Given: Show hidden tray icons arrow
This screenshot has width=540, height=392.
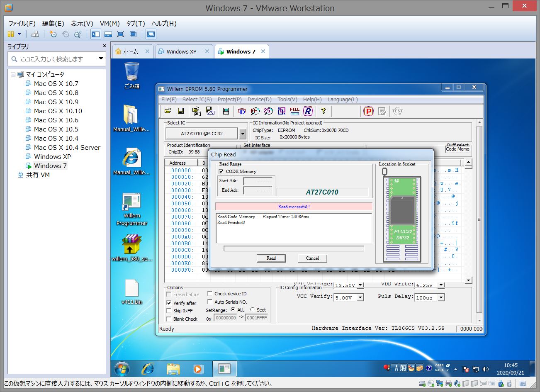Looking at the screenshot, I should point(455,369).
